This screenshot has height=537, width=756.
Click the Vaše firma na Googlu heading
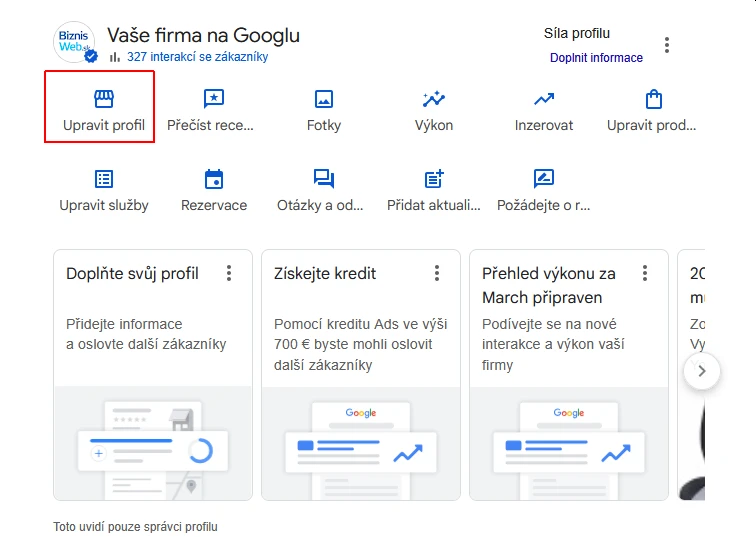(203, 35)
